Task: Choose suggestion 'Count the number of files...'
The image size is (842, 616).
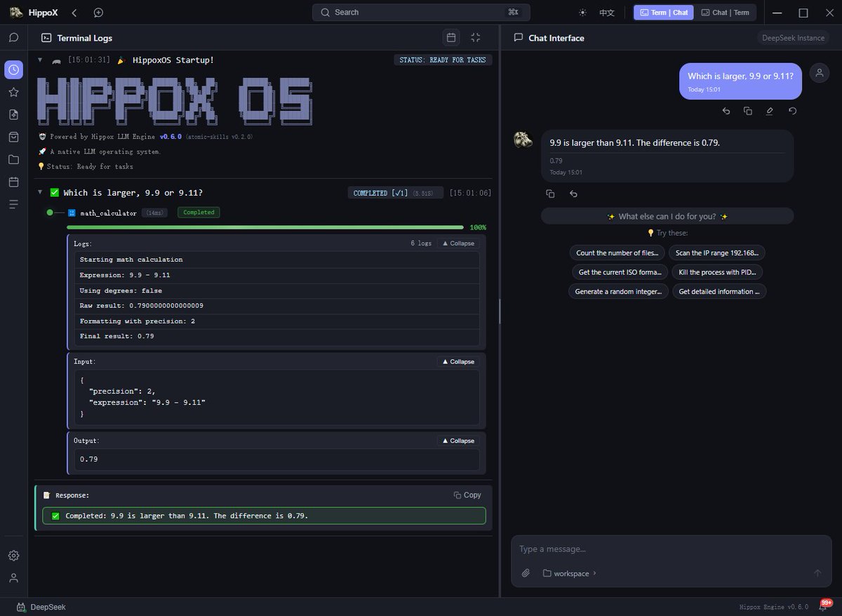Action: tap(617, 253)
